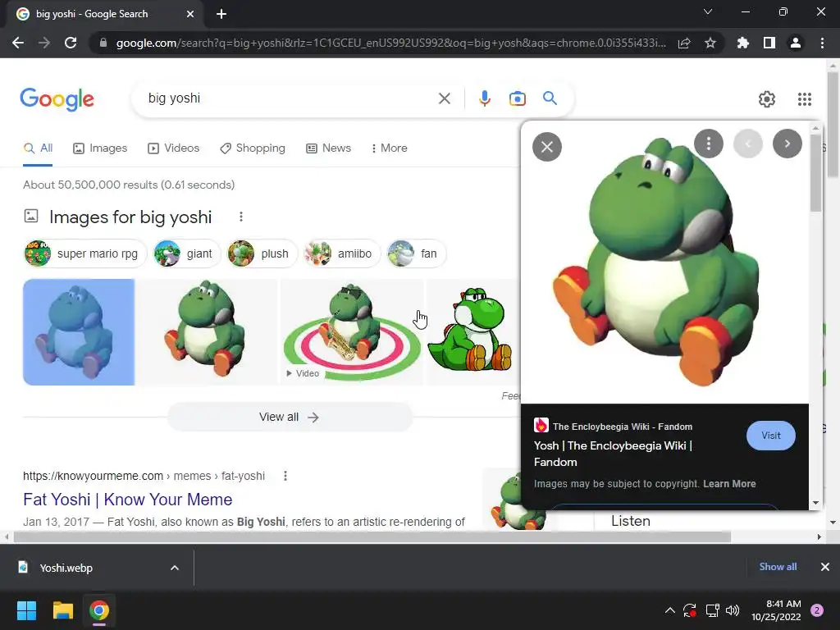
Task: Start voice search with microphone
Action: pos(485,98)
